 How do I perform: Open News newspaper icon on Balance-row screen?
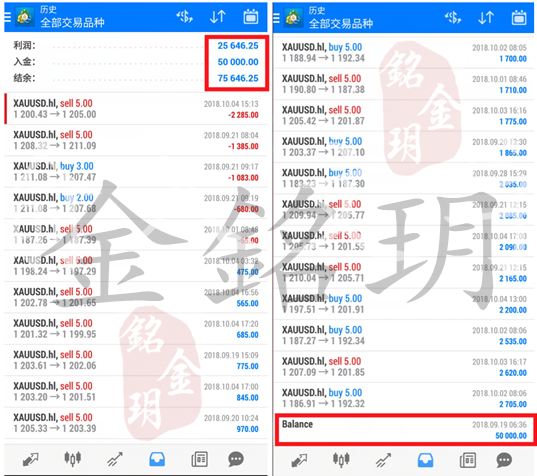[x=468, y=460]
